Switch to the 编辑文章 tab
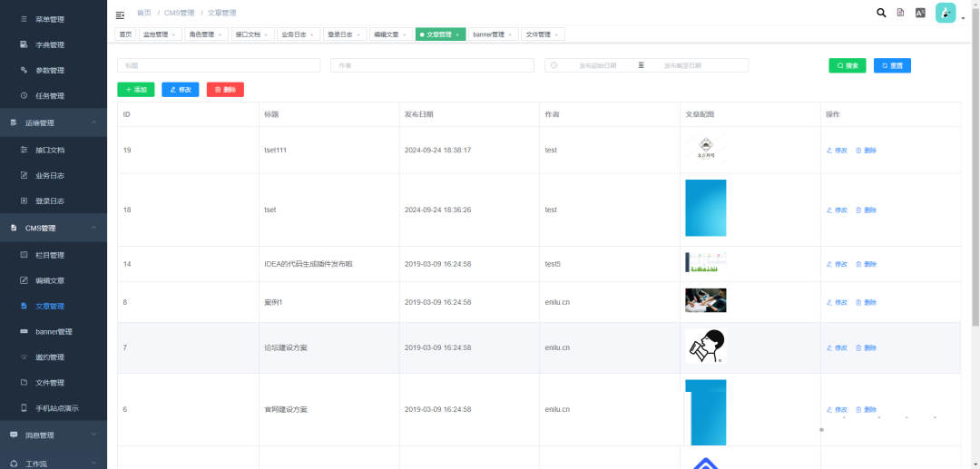Viewport: 980px width, 469px height. (386, 34)
